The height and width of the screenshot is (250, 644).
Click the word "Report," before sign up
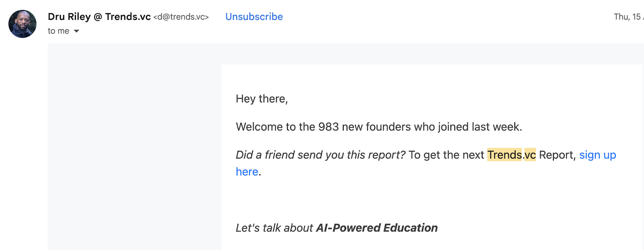point(557,155)
